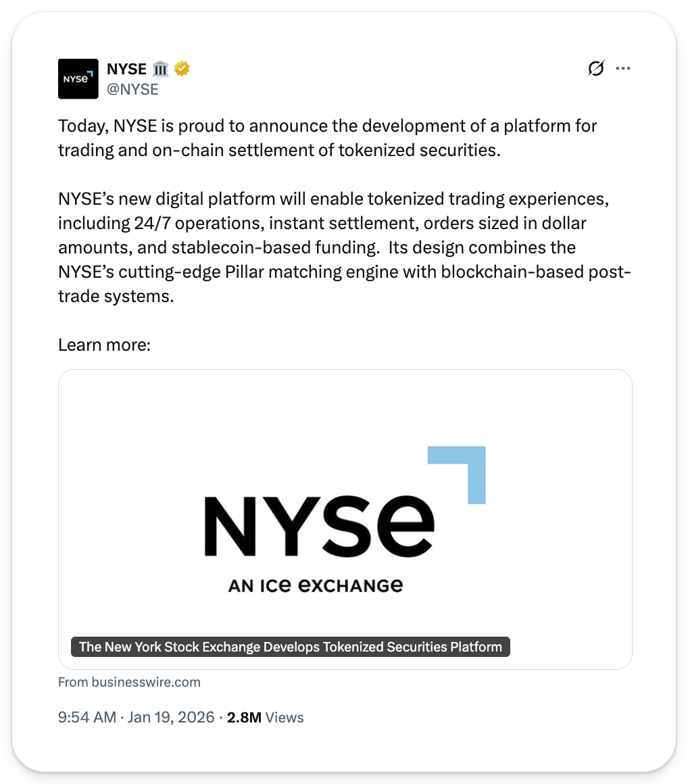Click the first paragraph announcing the platform
Image resolution: width=688 pixels, height=784 pixels.
click(x=328, y=138)
